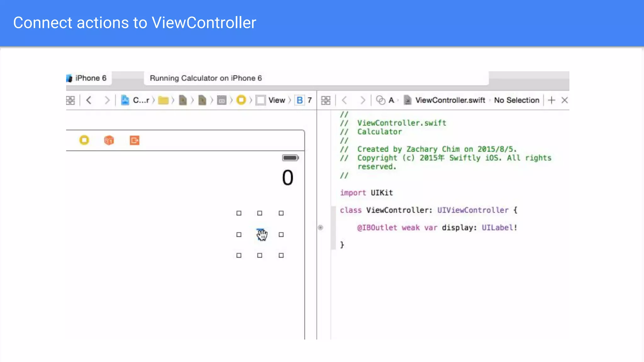
Task: Select the selected button under the hand cursor
Action: coord(260,234)
